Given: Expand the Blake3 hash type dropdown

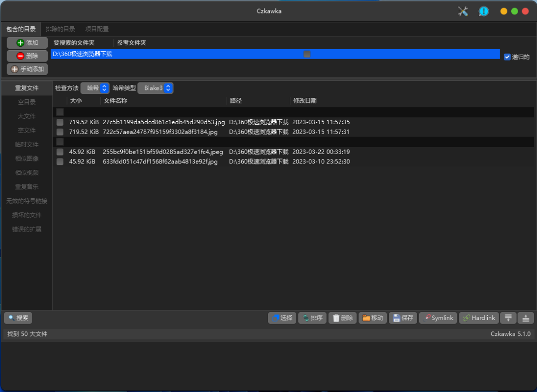Looking at the screenshot, I should [155, 88].
